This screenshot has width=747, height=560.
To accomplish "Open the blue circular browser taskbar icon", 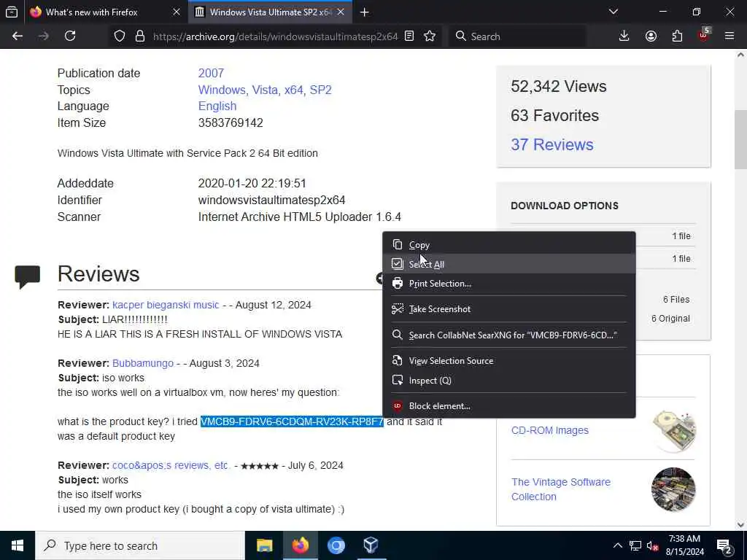I will pos(336,545).
